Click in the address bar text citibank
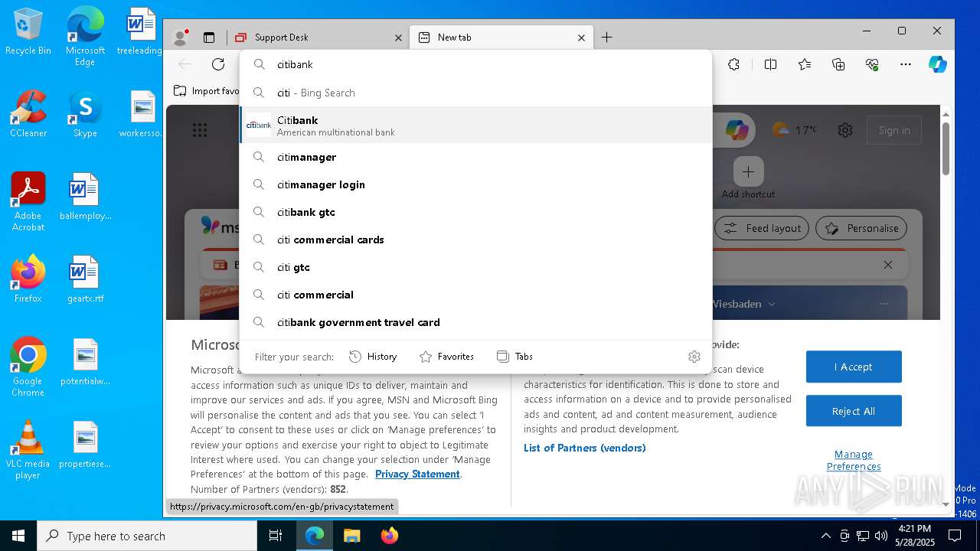 (x=295, y=64)
